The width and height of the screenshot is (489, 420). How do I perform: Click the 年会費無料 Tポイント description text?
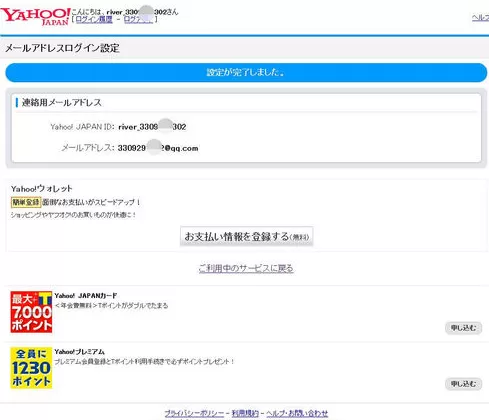[x=111, y=305]
